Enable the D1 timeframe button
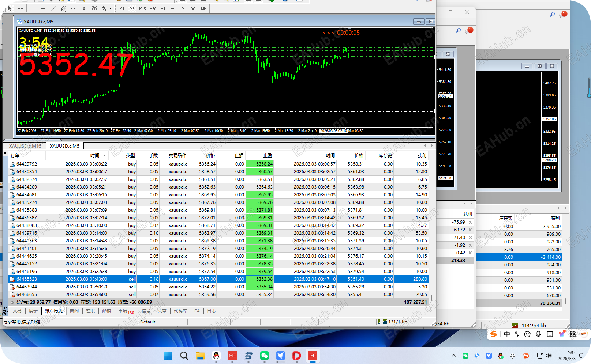 coord(183,8)
